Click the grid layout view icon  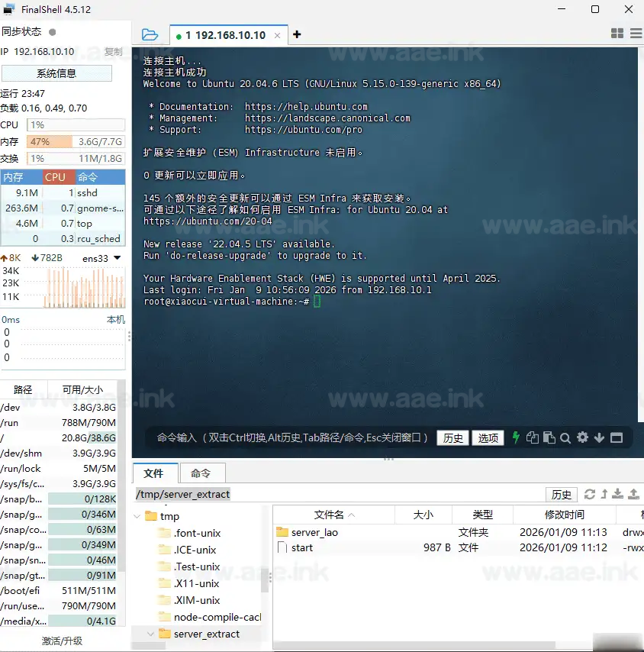[617, 34]
